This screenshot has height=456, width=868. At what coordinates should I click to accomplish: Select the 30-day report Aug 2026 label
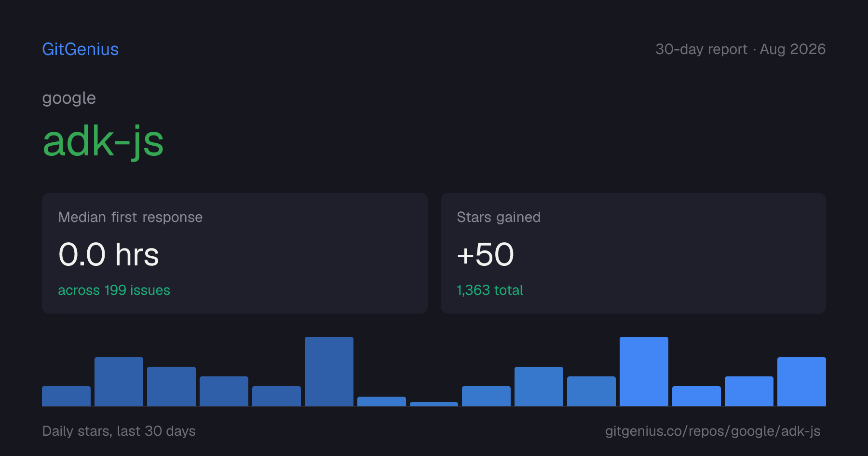tap(740, 49)
